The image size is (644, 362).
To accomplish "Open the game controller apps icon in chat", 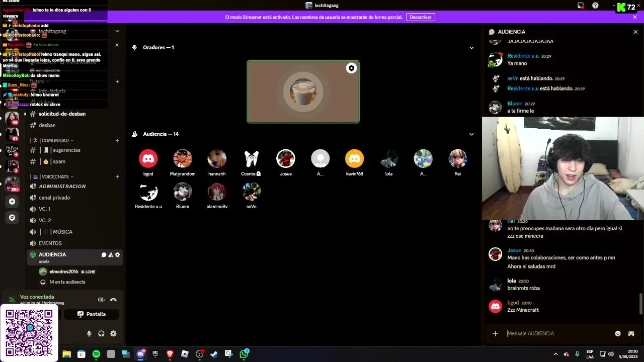I will 631,333.
